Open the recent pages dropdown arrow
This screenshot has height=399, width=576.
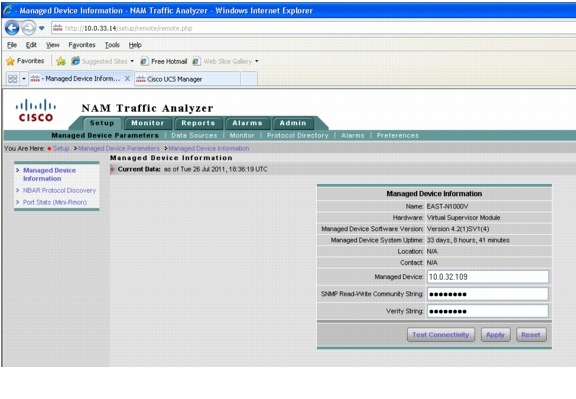(x=42, y=28)
